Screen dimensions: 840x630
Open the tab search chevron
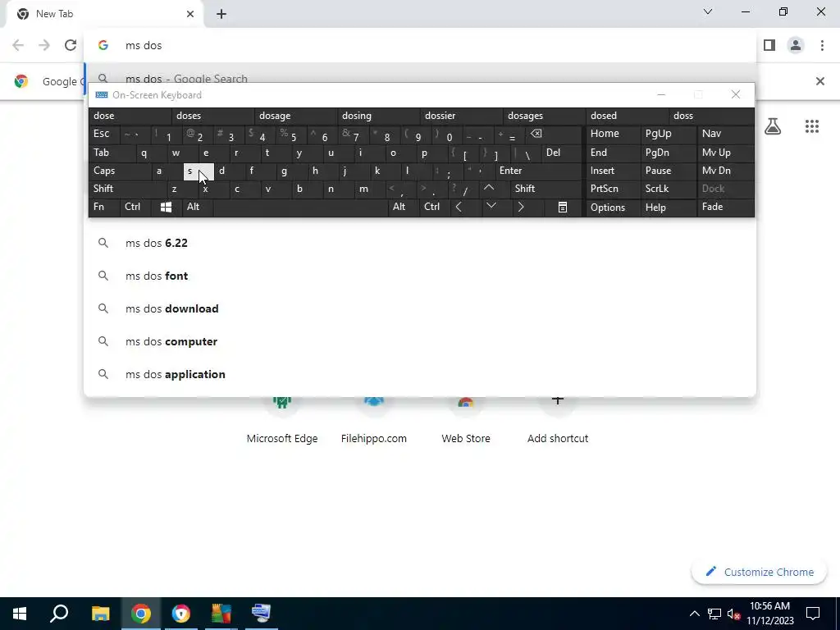(x=708, y=11)
